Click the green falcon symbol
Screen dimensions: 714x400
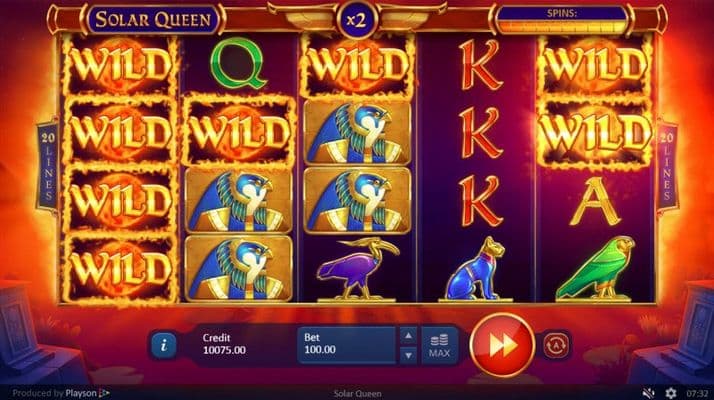pos(596,269)
